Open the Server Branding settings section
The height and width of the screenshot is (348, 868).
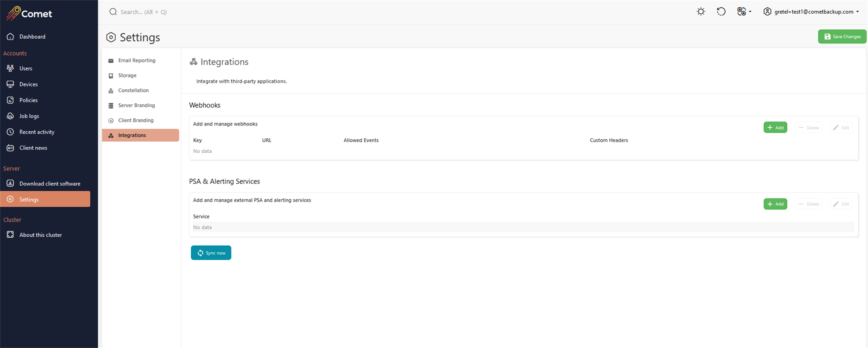(x=136, y=105)
